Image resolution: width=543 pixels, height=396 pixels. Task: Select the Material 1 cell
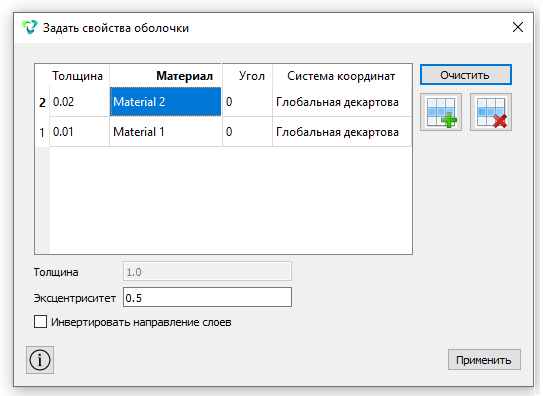coord(166,132)
